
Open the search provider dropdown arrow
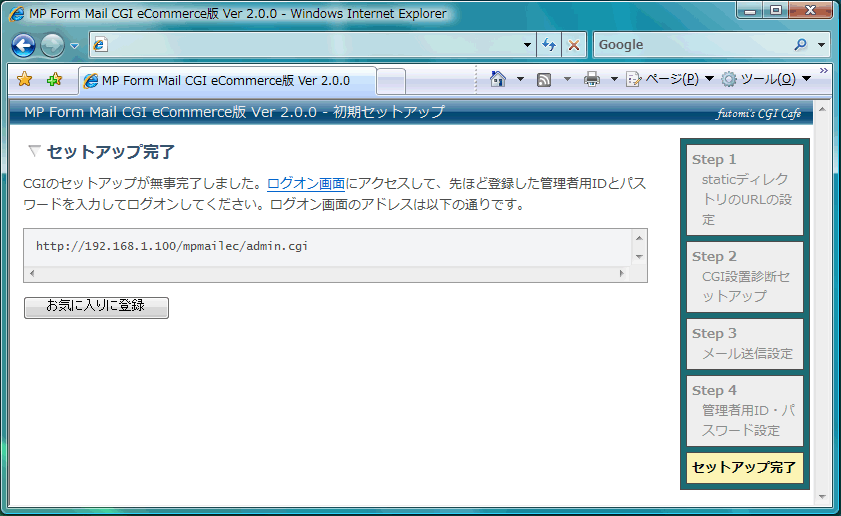pos(821,45)
